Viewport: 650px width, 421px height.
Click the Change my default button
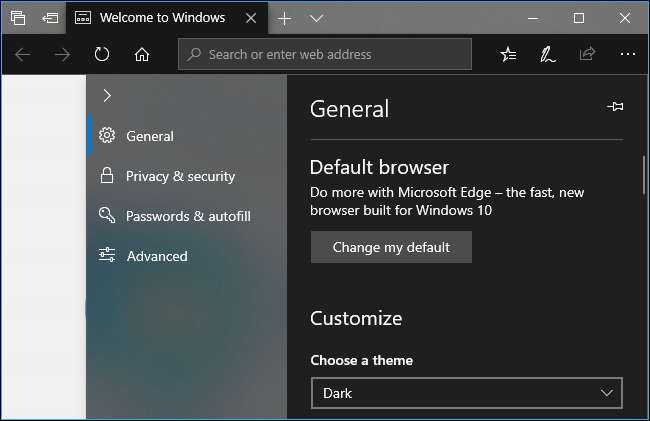[x=391, y=247]
